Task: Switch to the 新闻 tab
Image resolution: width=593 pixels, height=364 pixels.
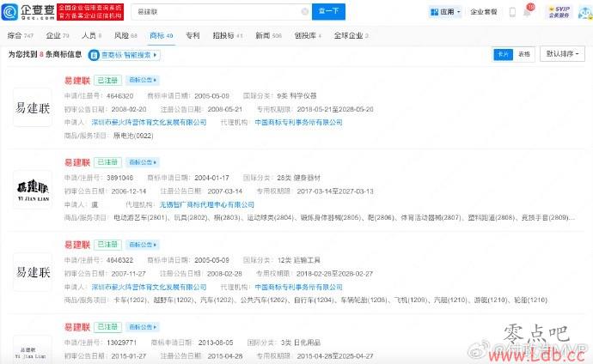Action: point(268,35)
